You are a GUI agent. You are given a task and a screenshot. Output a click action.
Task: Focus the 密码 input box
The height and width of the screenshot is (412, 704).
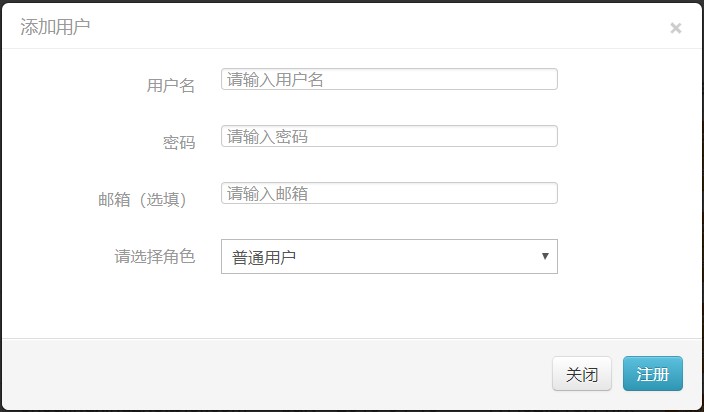(x=388, y=137)
